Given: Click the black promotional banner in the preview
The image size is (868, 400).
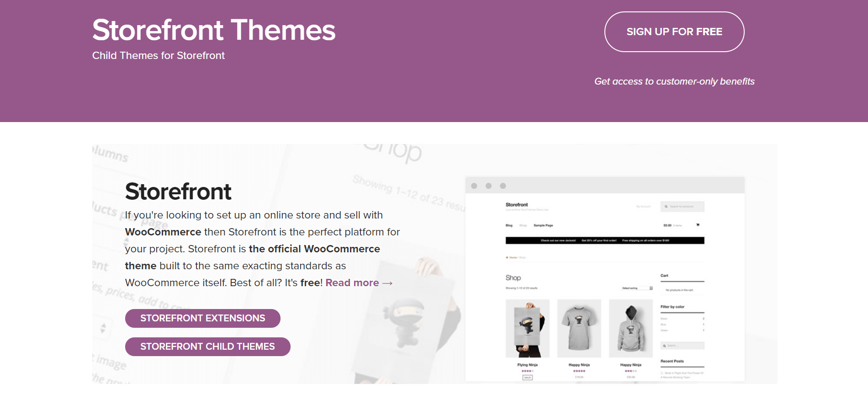Looking at the screenshot, I should [605, 240].
